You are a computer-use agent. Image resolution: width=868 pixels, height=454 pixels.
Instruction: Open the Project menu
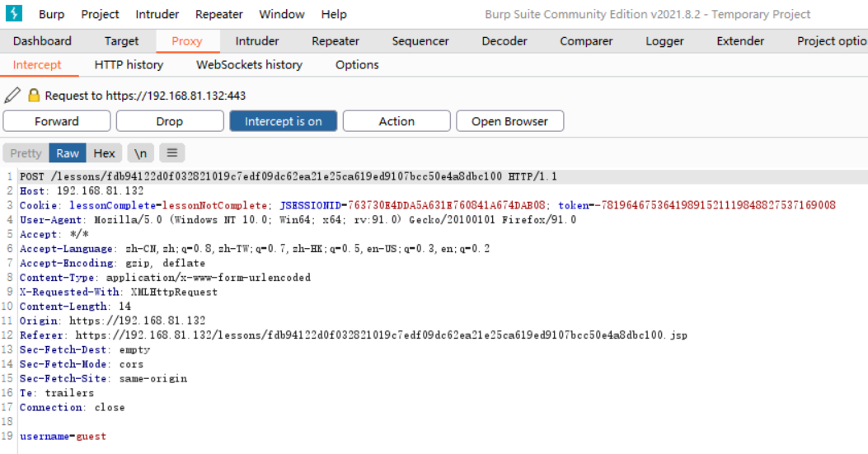100,14
